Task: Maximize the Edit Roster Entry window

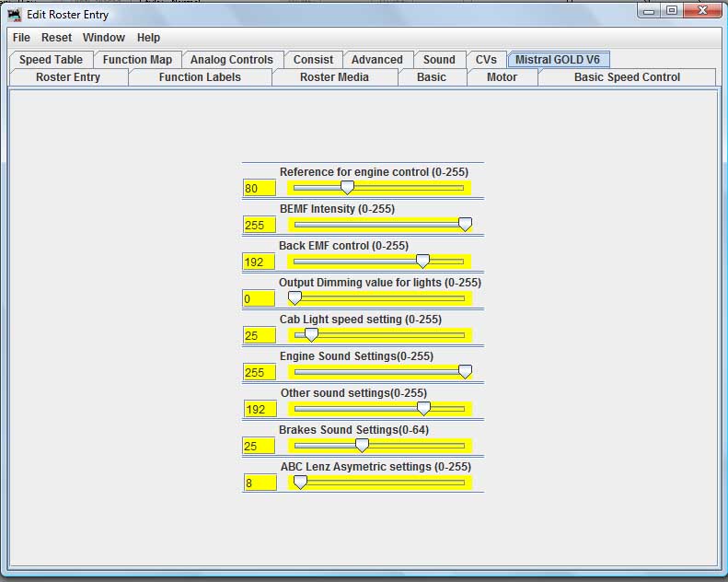Action: pos(671,10)
